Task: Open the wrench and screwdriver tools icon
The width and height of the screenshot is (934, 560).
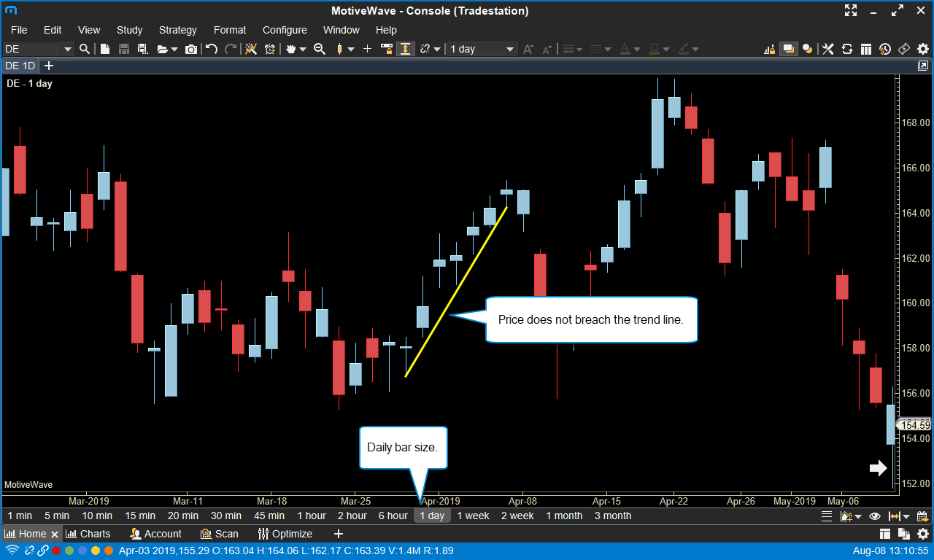Action: (827, 49)
